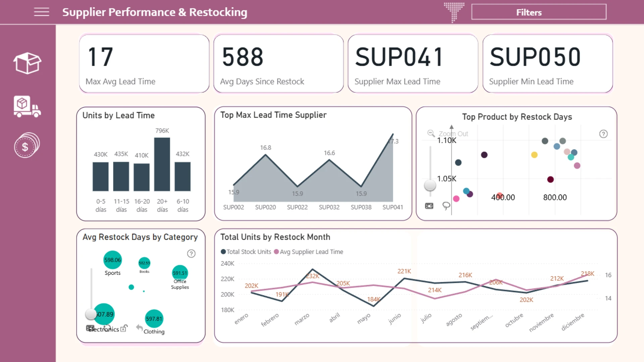Image resolution: width=644 pixels, height=362 pixels.
Task: Adjust the zoom slider handle in the scatter chart
Action: point(430,185)
